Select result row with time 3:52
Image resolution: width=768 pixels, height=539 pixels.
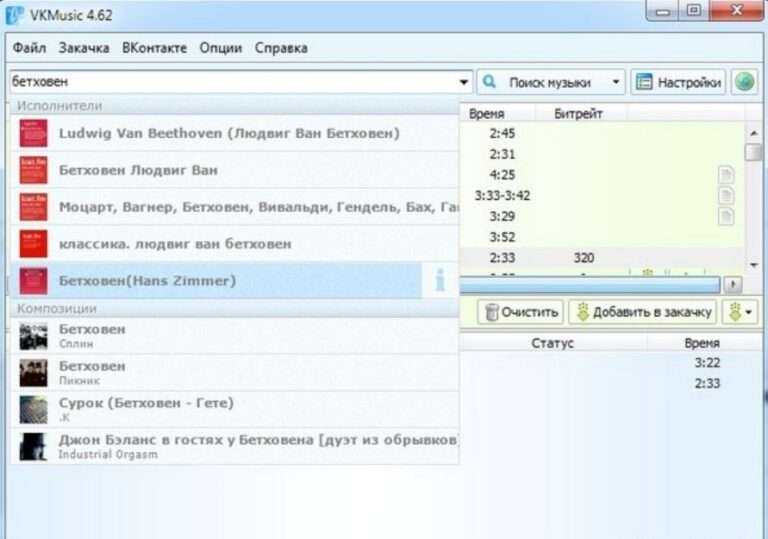click(602, 237)
